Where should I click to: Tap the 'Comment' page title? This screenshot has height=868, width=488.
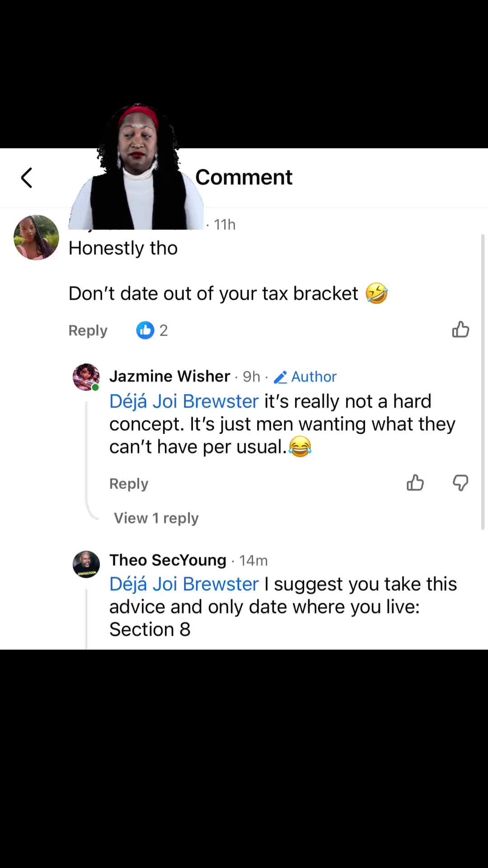(x=244, y=177)
